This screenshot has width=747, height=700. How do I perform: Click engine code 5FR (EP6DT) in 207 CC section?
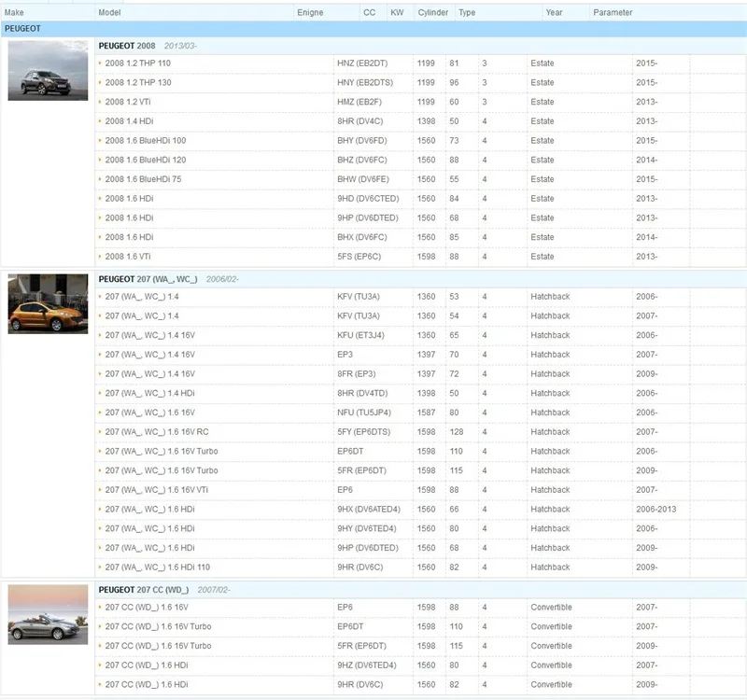(x=361, y=646)
